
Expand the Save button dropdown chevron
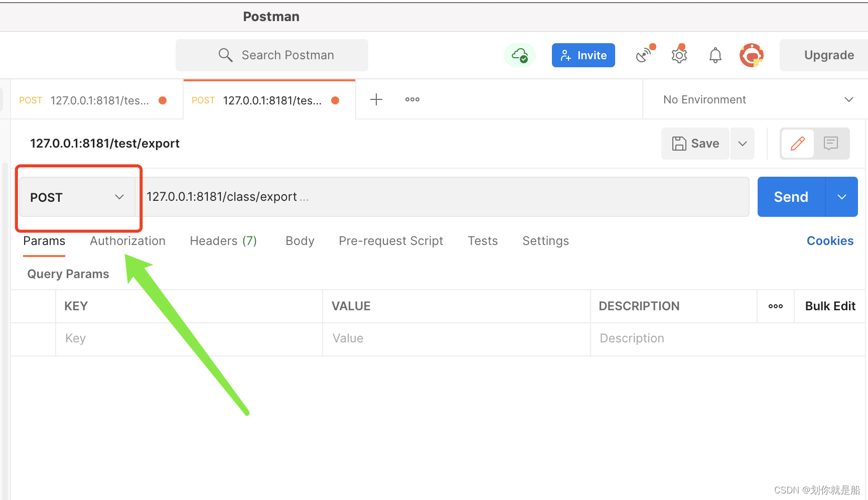click(742, 144)
